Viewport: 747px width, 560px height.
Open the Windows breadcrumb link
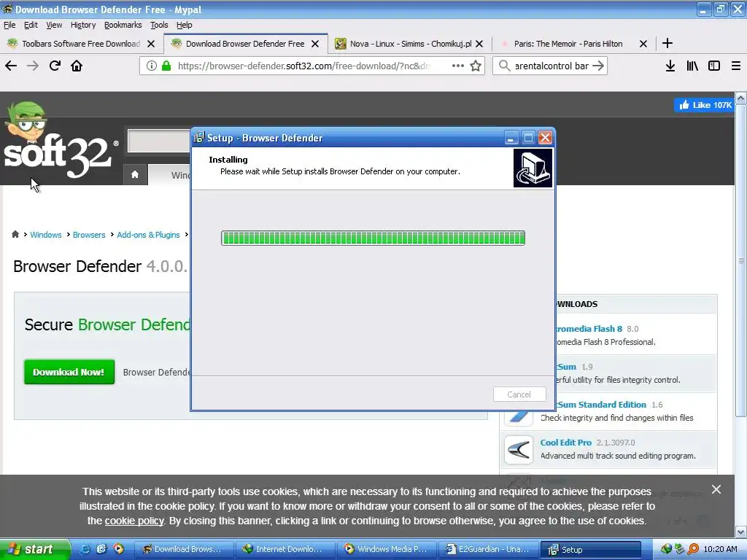46,235
